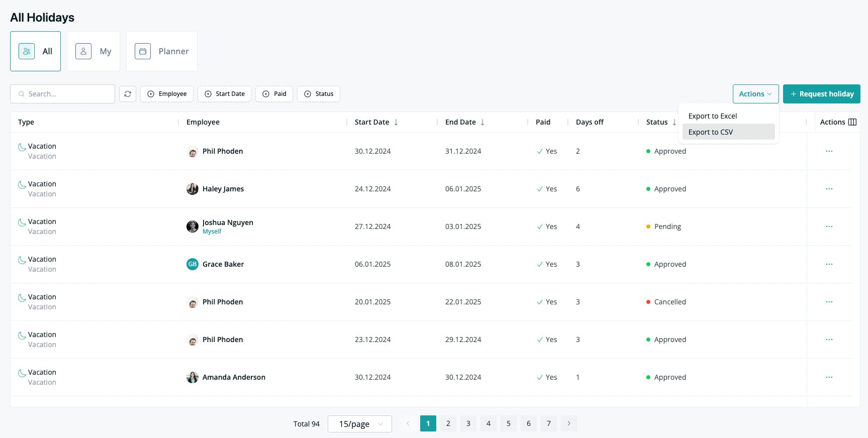Add the Paid filter

tap(274, 94)
